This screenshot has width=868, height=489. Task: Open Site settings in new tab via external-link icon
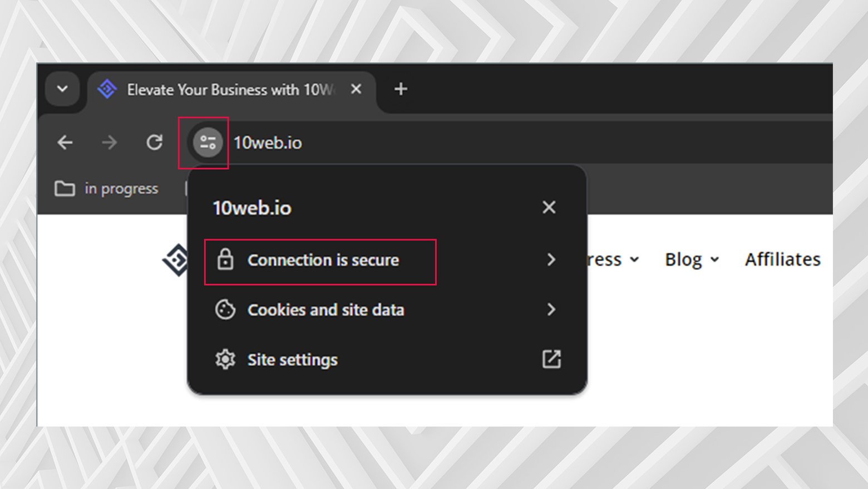pyautogui.click(x=551, y=359)
